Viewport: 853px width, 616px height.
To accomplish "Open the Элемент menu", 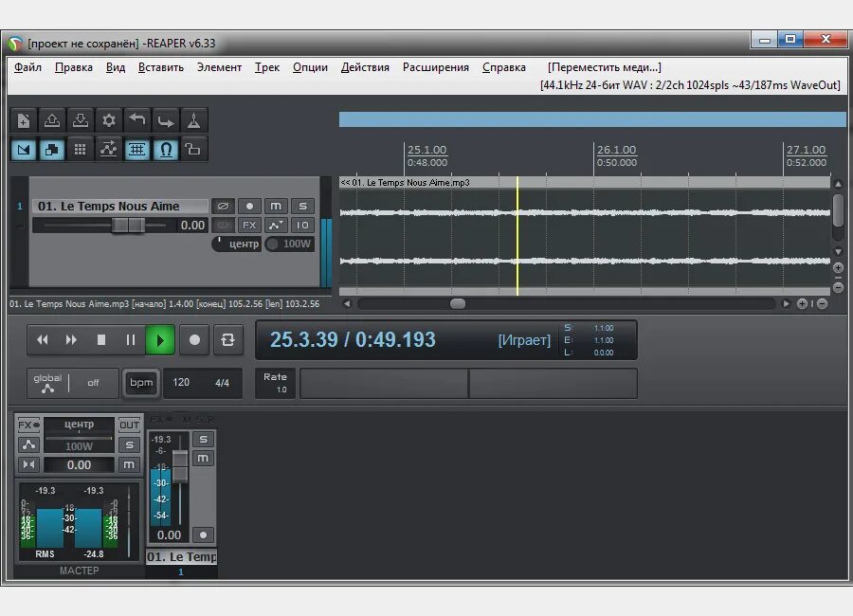I will coord(219,67).
